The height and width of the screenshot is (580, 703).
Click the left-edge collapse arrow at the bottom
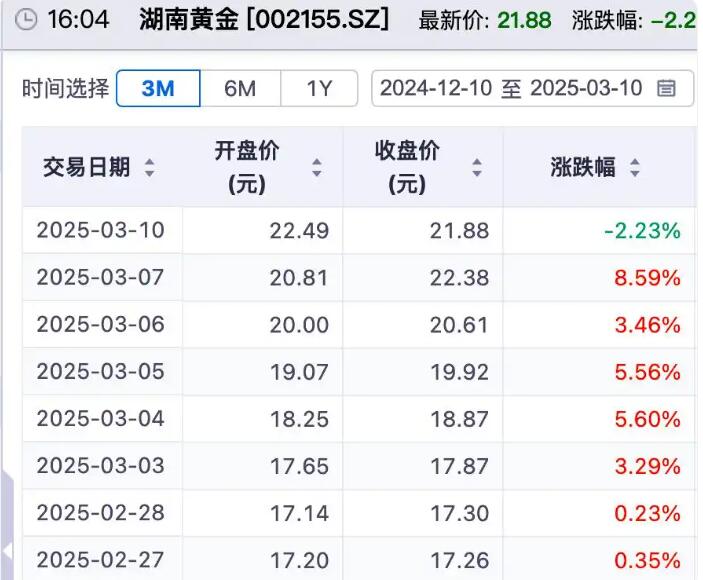click(6, 551)
